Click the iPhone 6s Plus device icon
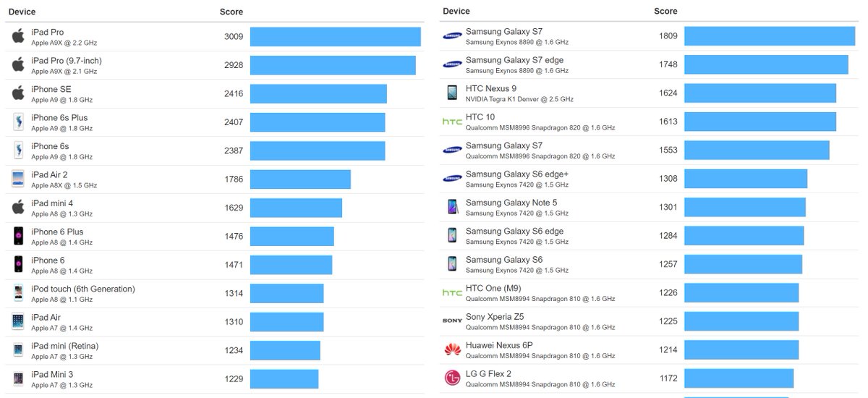This screenshot has height=398, width=868. pos(18,122)
